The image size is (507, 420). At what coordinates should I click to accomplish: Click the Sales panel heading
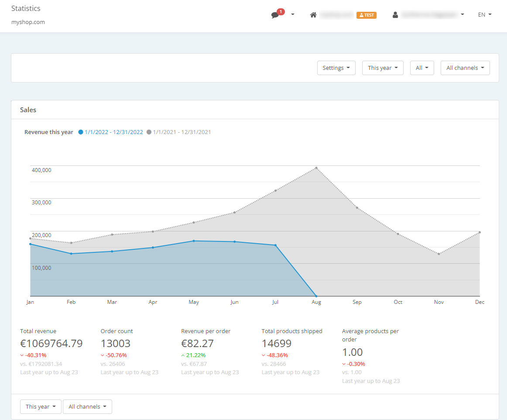click(x=28, y=110)
